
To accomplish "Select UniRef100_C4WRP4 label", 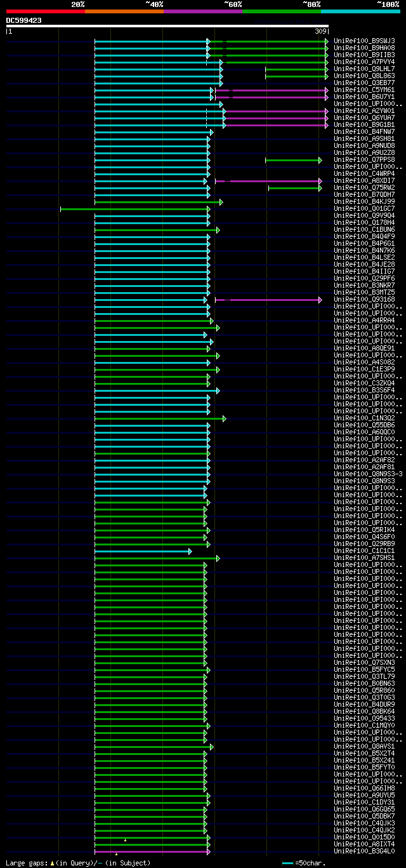I will (364, 173).
